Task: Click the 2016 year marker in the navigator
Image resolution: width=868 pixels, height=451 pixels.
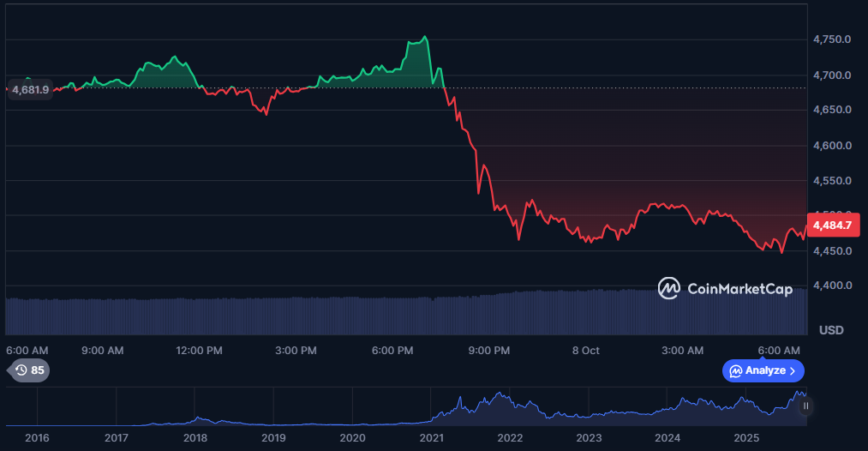Action: 37,438
